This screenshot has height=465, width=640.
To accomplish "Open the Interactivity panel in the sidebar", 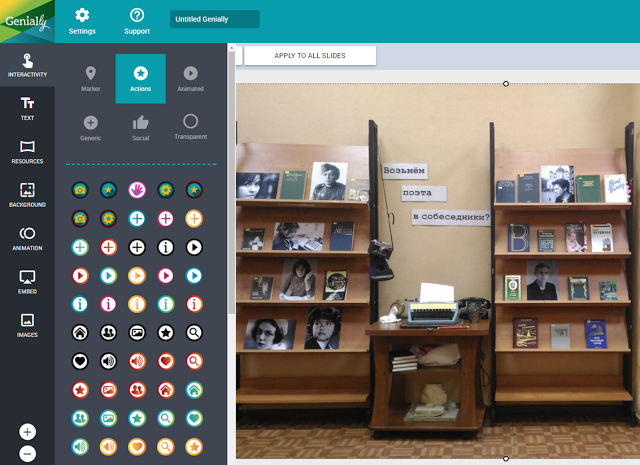I will coord(27,65).
